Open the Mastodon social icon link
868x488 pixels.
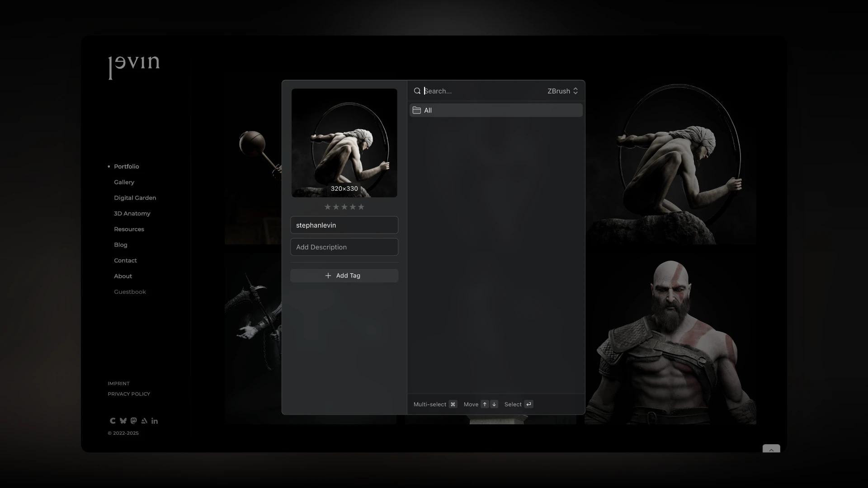click(133, 421)
